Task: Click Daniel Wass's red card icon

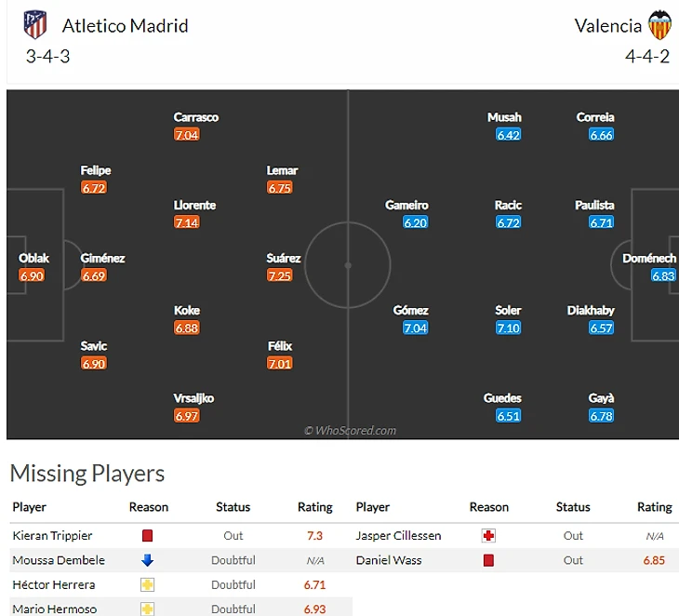Action: click(488, 560)
